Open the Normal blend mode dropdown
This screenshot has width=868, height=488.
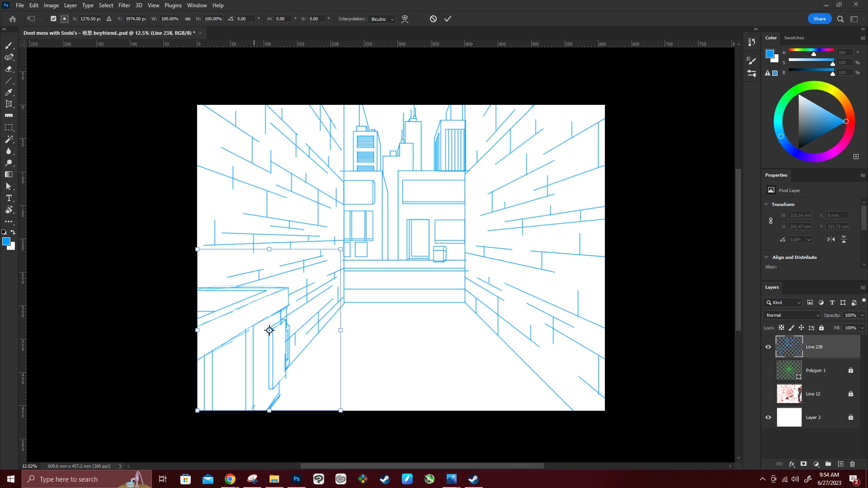pyautogui.click(x=792, y=315)
